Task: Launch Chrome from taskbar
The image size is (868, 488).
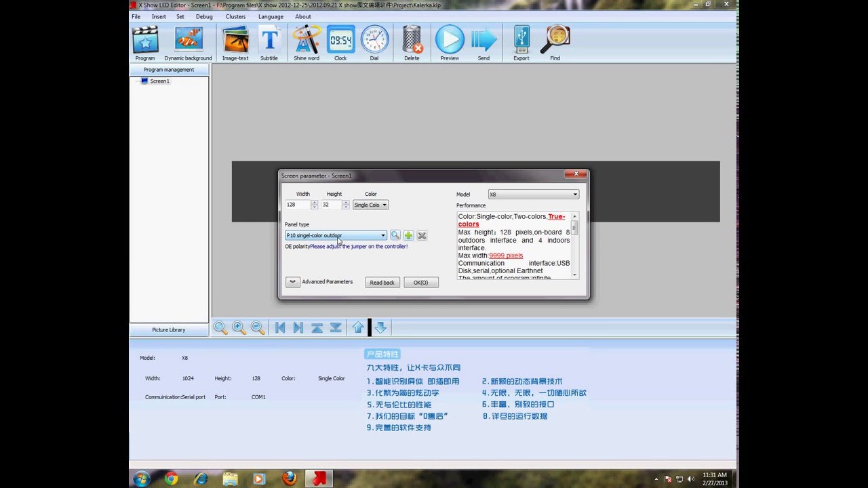Action: pyautogui.click(x=171, y=479)
